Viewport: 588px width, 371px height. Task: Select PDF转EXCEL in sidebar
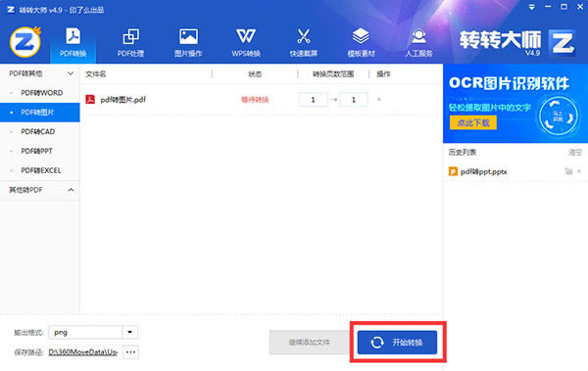(x=40, y=170)
